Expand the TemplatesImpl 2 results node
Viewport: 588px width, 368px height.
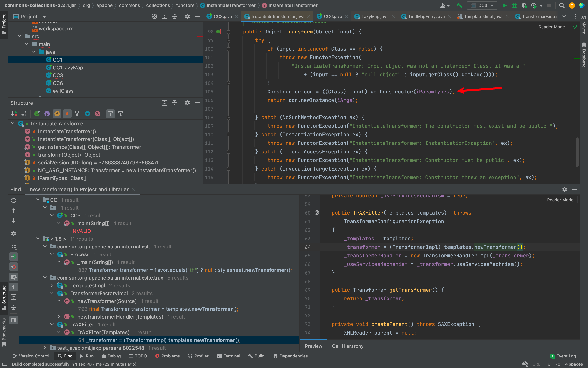pos(52,285)
